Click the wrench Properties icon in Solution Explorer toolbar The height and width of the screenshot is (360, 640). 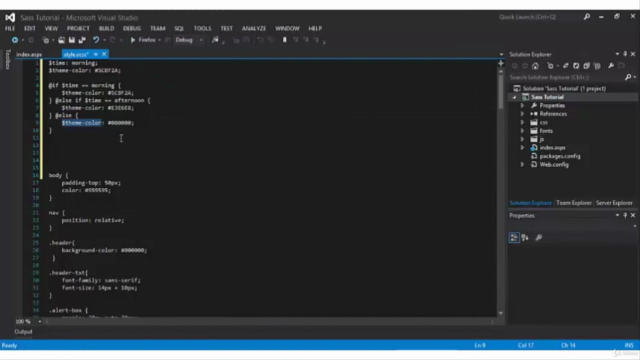pyautogui.click(x=611, y=66)
